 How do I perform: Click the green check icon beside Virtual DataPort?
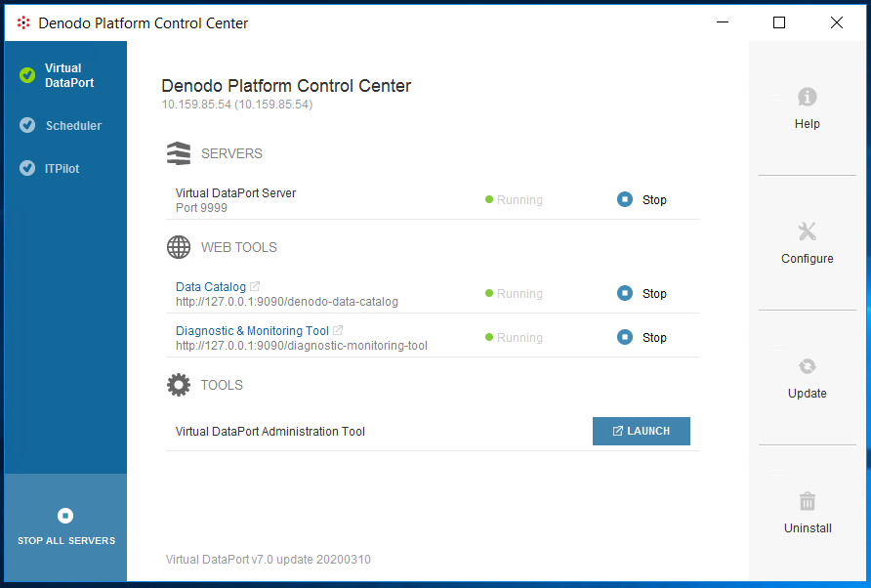(27, 75)
